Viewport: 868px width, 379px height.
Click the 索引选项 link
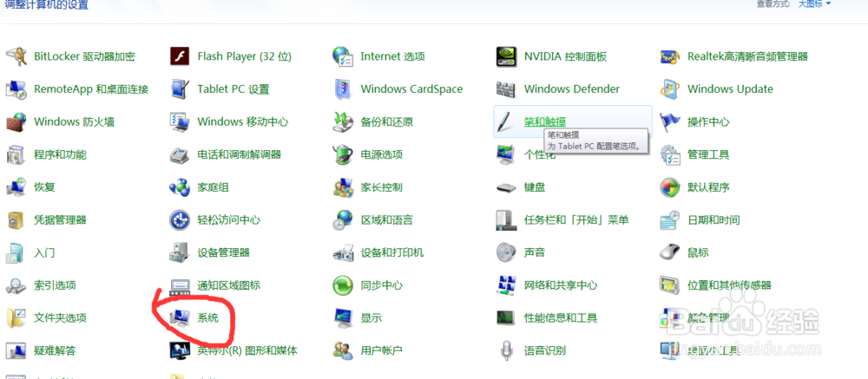pos(55,285)
